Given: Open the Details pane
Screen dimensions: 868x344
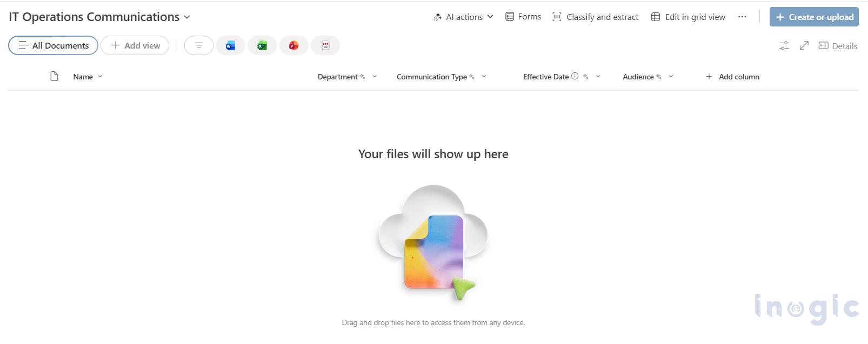Looking at the screenshot, I should click(x=838, y=46).
